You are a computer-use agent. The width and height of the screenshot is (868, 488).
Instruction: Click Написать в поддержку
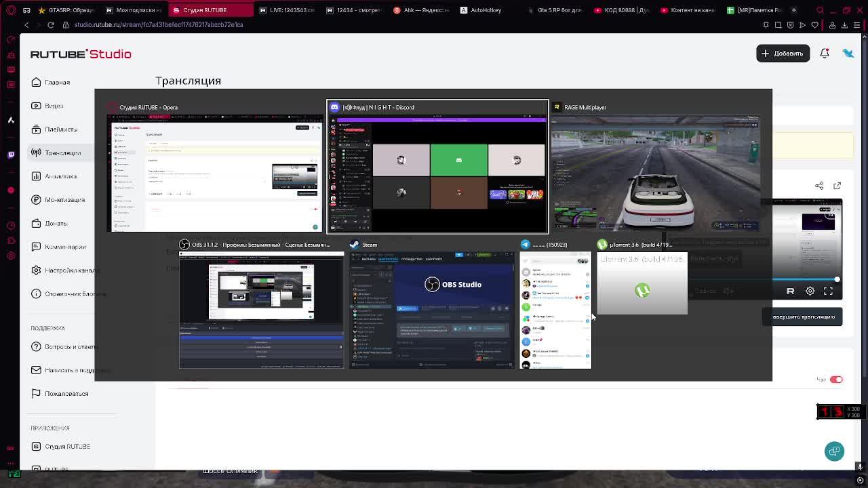coord(71,370)
